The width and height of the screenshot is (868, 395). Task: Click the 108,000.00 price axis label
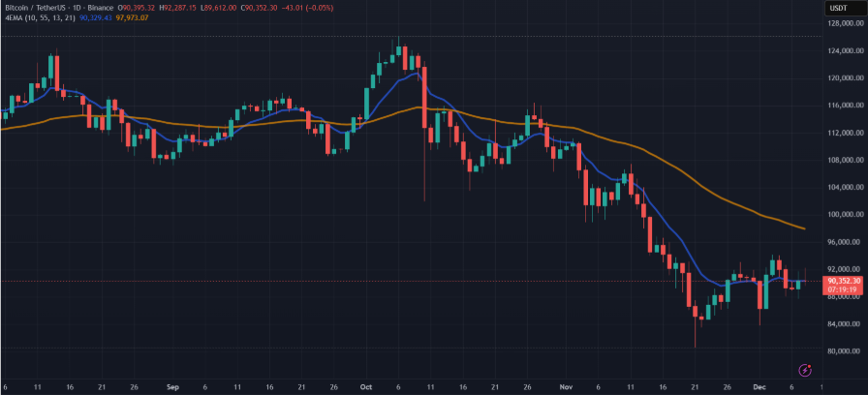[x=844, y=161]
